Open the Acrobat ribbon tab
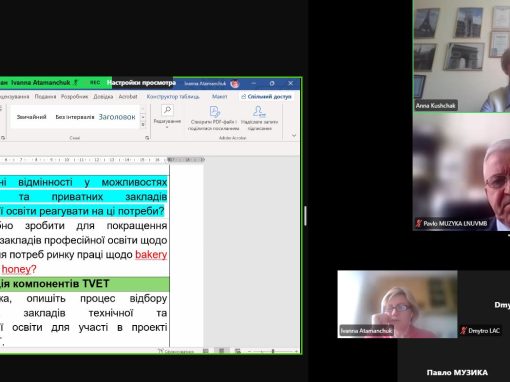 tap(128, 97)
